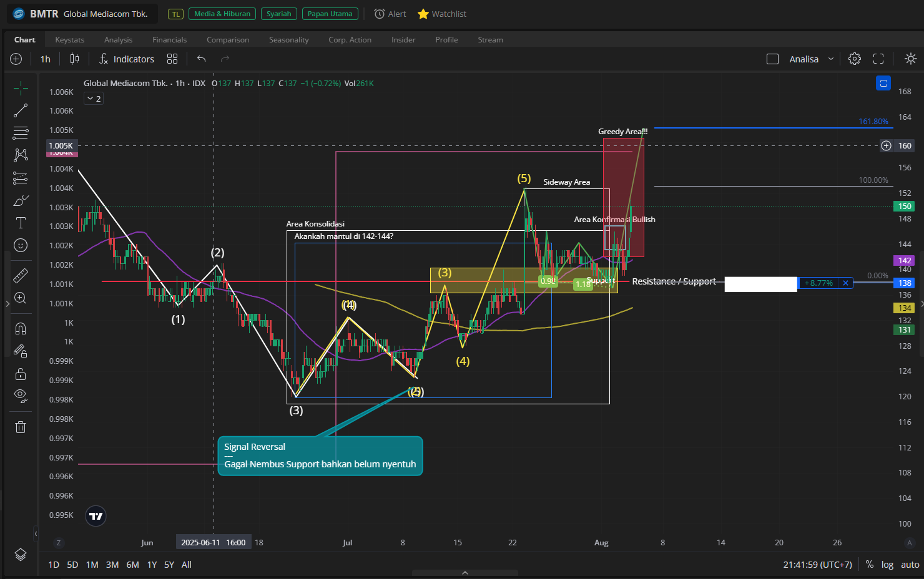Show All chart history range
The height and width of the screenshot is (579, 924).
point(187,565)
